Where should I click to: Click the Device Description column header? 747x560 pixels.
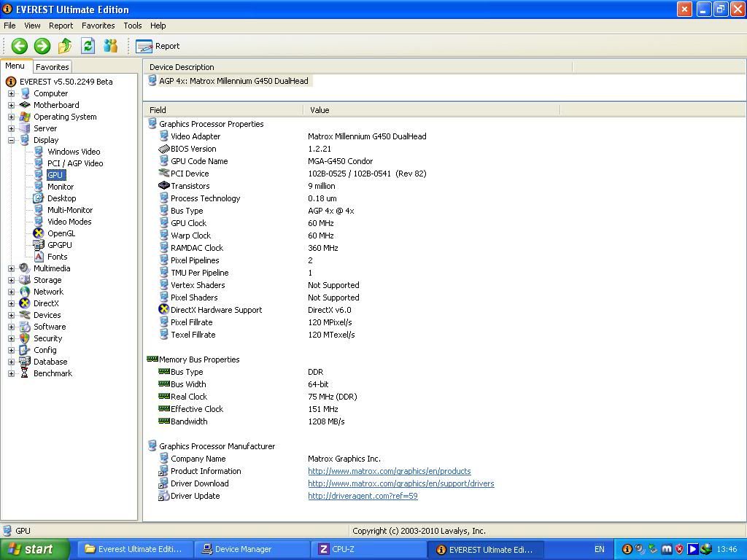pos(357,67)
